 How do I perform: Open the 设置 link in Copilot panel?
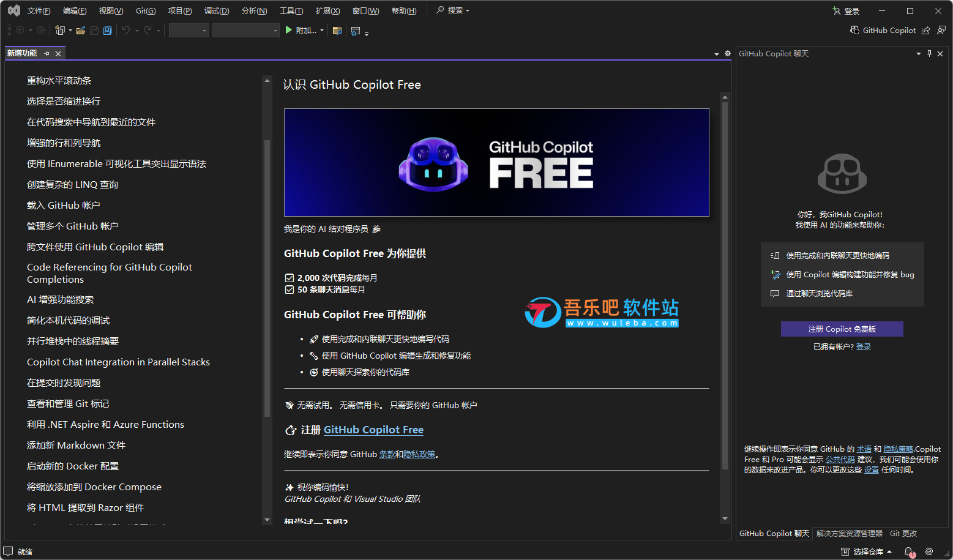871,469
